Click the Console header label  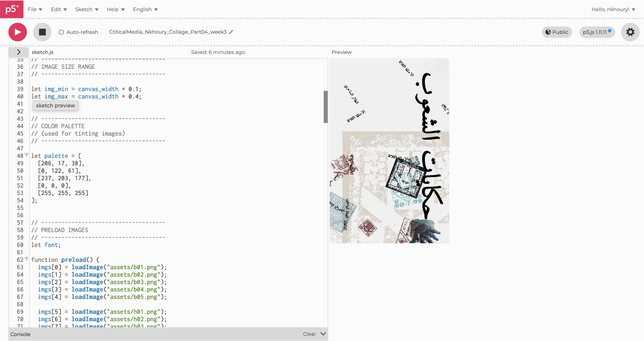click(20, 334)
